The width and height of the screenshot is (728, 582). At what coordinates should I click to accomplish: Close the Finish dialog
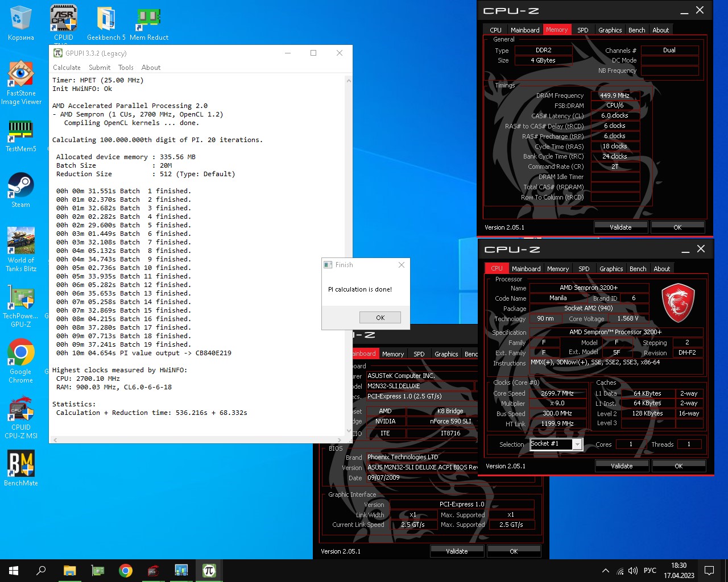point(401,265)
